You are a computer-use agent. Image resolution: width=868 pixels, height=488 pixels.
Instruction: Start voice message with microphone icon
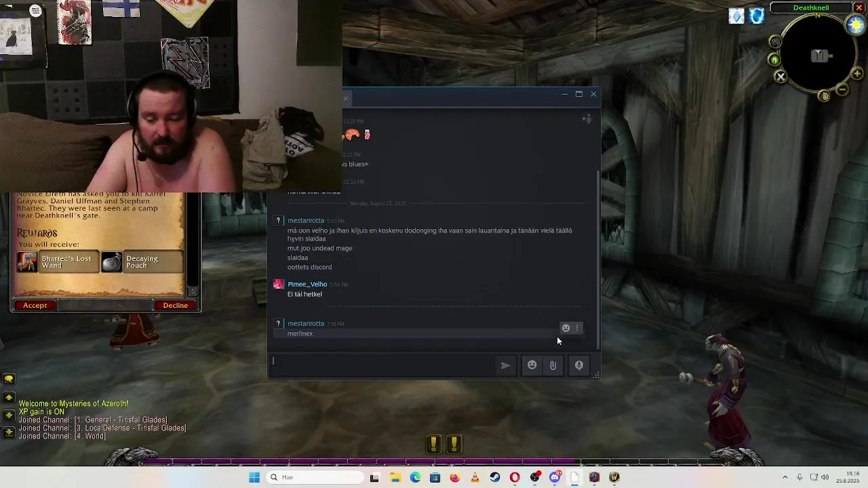[579, 365]
